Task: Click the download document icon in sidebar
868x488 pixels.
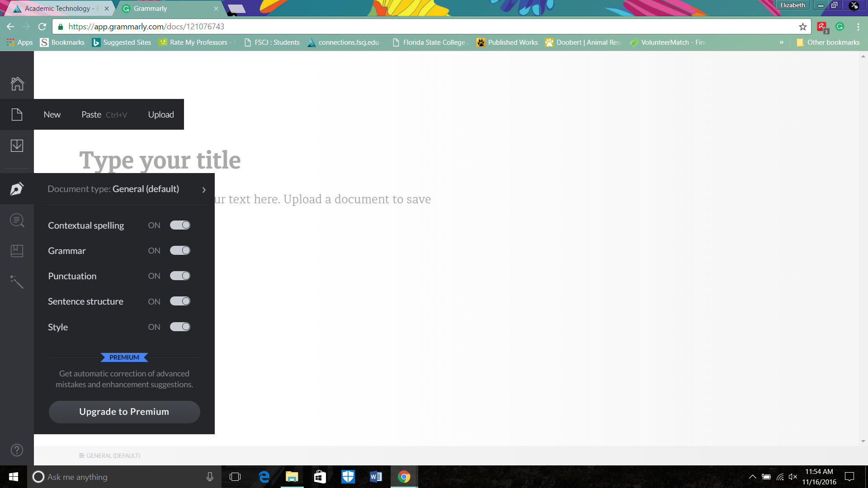Action: point(17,145)
